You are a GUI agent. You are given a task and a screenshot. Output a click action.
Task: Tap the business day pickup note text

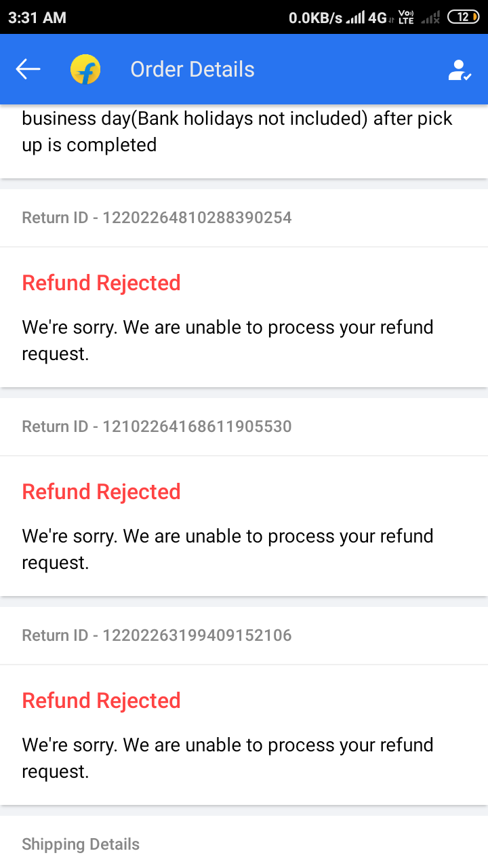237,132
